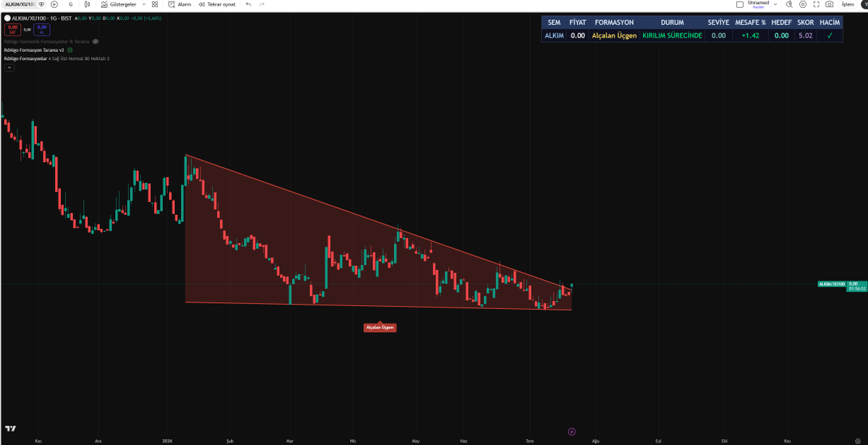Click ALKIM cell in the scan table
The width and height of the screenshot is (868, 445).
tap(554, 35)
